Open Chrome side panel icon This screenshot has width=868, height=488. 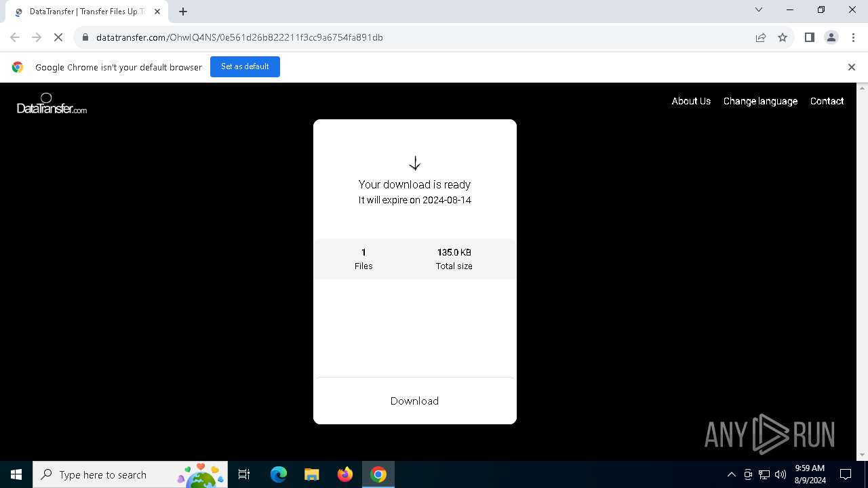tap(809, 37)
